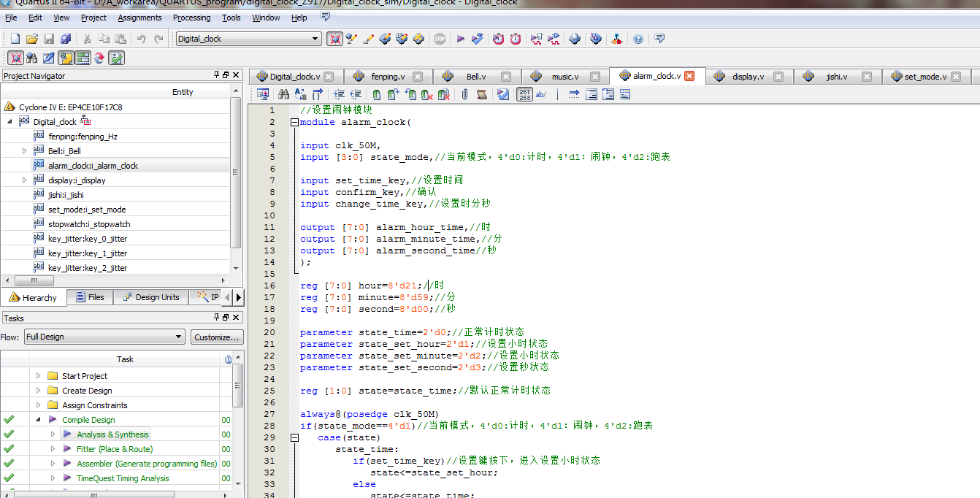Click the Help question mark icon

click(638, 39)
